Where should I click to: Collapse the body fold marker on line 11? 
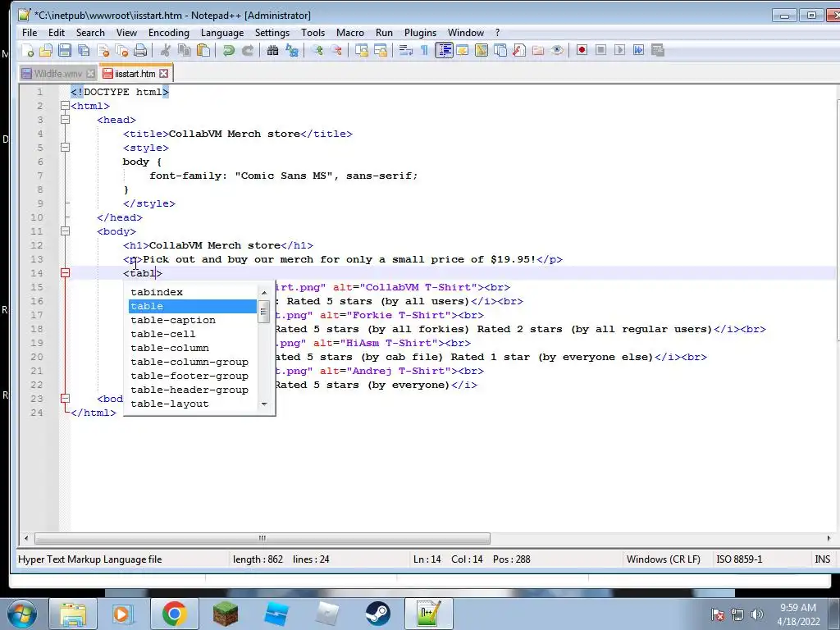(65, 231)
